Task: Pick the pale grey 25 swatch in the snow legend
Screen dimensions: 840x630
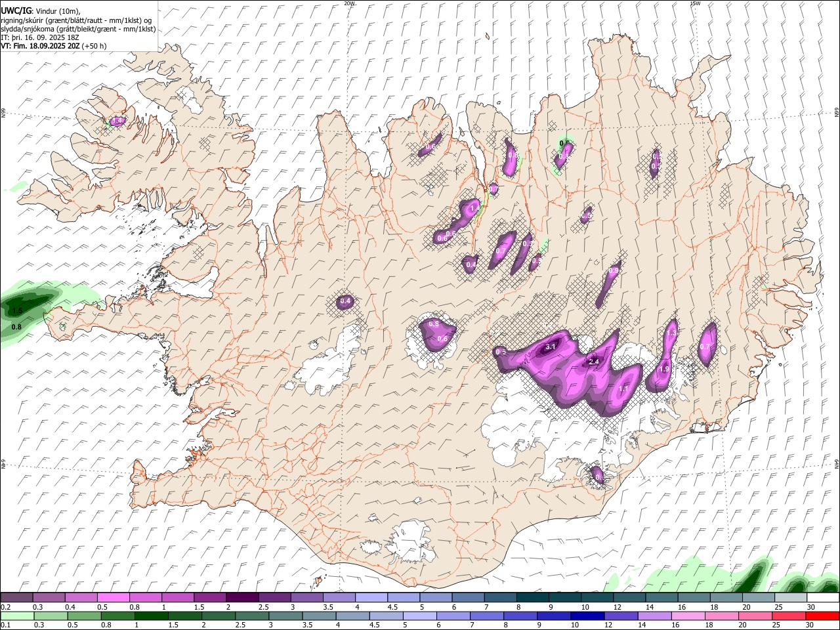Action: 790,598
